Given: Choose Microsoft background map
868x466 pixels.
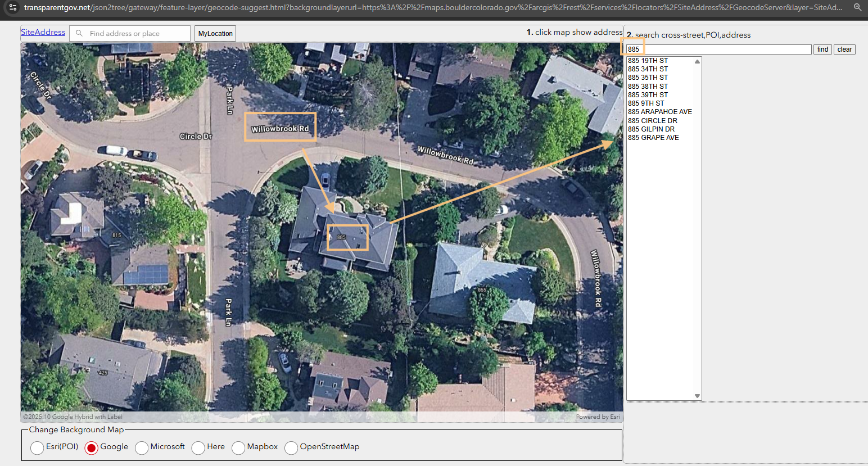Looking at the screenshot, I should tap(142, 447).
